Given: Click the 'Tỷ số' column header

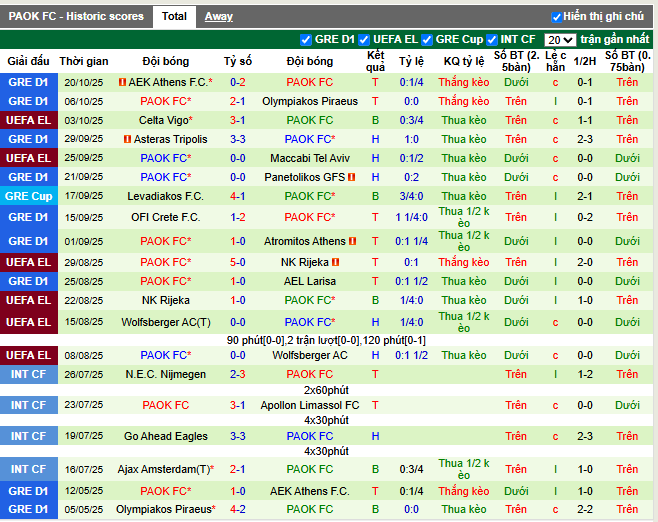Looking at the screenshot, I should [237, 61].
